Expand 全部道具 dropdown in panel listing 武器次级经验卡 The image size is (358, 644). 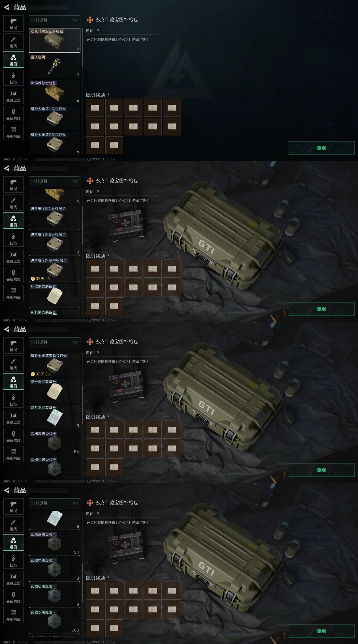[55, 503]
